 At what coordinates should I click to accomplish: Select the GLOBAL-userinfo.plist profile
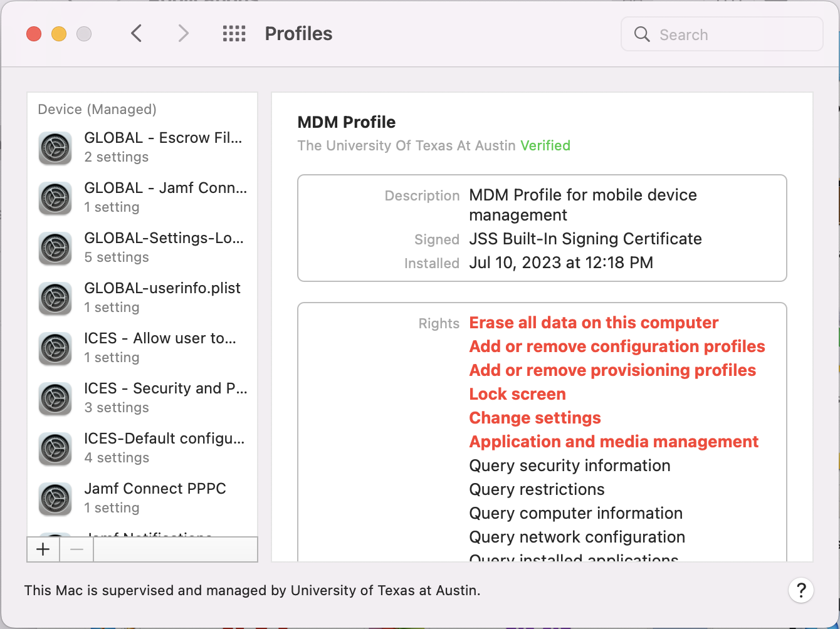[x=162, y=297]
